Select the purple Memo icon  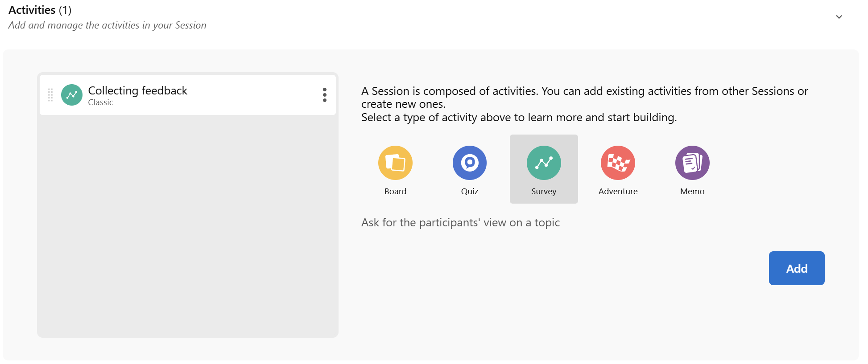pos(692,163)
